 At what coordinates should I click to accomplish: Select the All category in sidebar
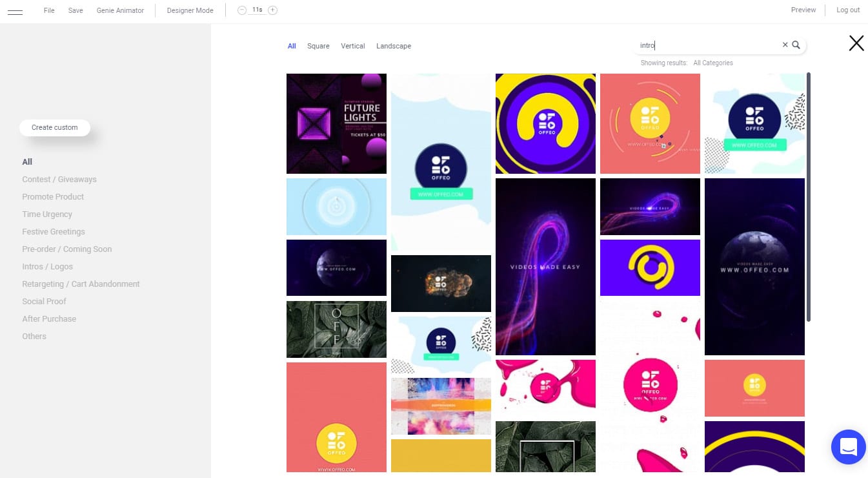pos(27,161)
